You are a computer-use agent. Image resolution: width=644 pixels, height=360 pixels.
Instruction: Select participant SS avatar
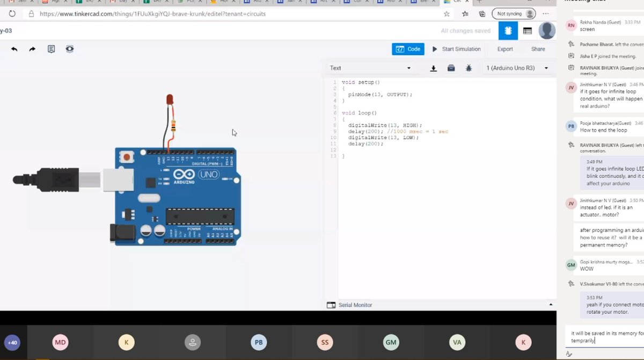click(325, 342)
